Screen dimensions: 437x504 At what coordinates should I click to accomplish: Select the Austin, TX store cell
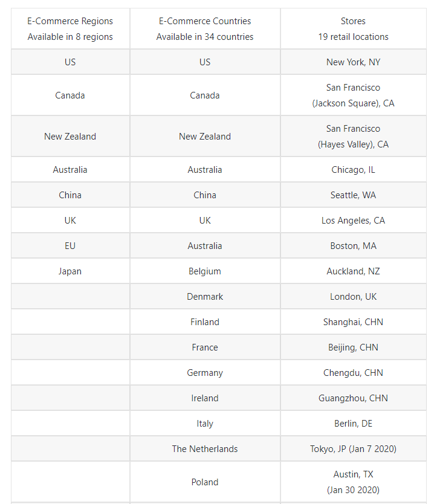(353, 482)
